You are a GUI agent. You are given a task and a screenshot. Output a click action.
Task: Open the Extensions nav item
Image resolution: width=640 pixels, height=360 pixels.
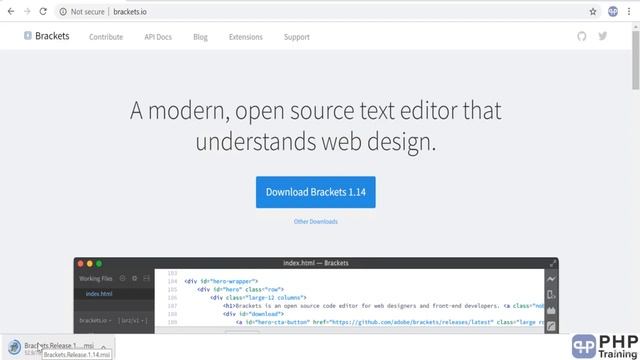[246, 37]
